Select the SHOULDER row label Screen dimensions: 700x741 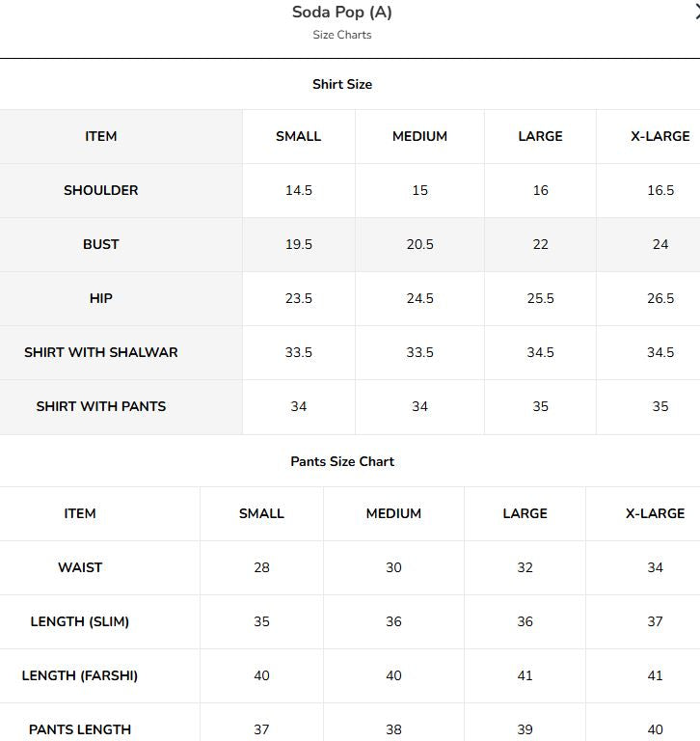click(100, 190)
